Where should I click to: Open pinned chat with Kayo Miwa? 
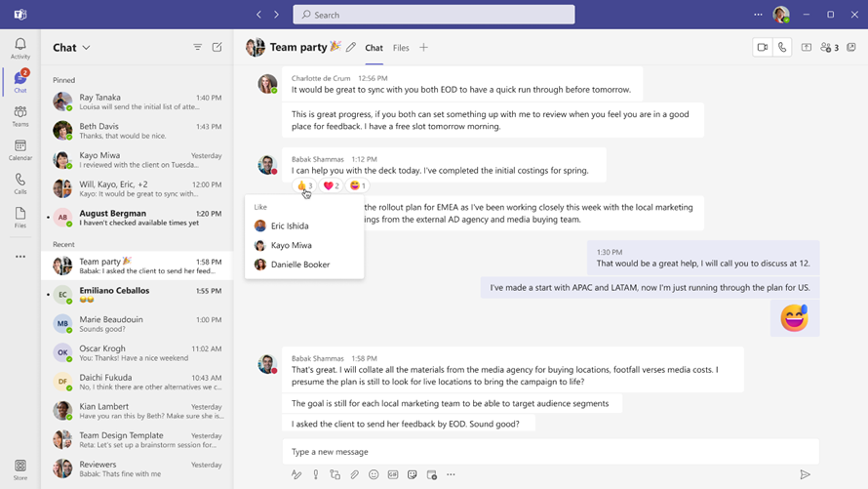point(138,159)
